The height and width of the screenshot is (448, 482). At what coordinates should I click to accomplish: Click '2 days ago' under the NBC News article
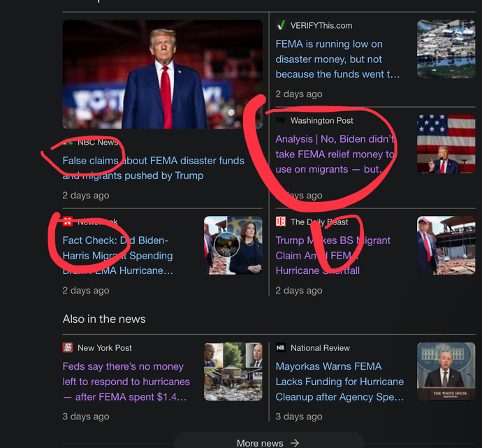pos(86,195)
